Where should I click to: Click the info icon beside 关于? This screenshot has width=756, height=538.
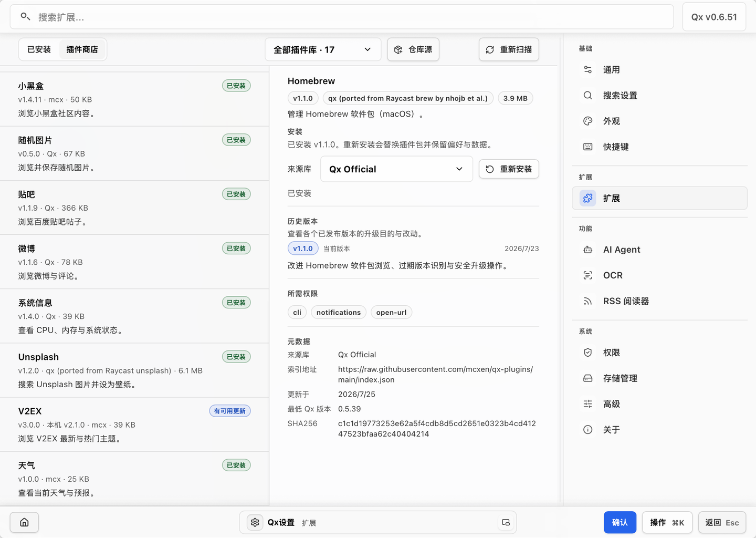tap(588, 430)
